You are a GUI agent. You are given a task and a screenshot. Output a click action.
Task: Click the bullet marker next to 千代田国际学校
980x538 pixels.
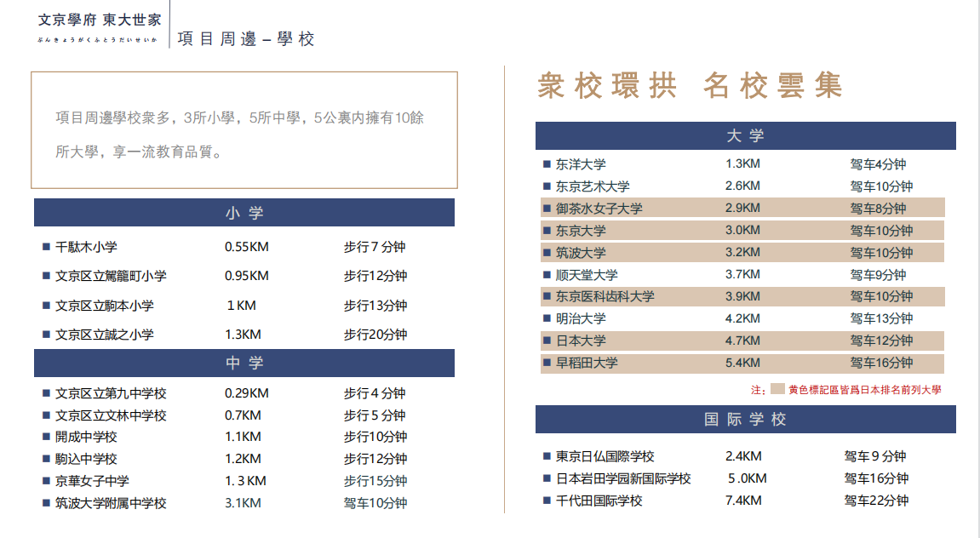[547, 501]
